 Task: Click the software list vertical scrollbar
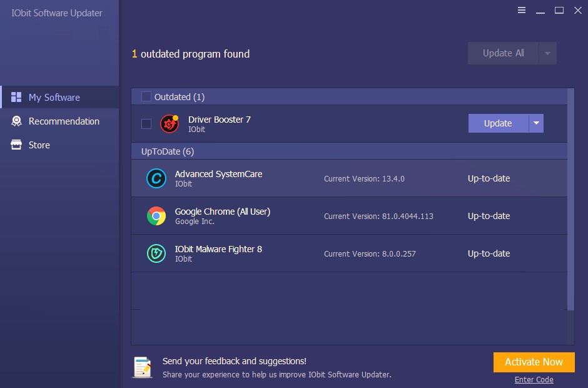coord(570,200)
